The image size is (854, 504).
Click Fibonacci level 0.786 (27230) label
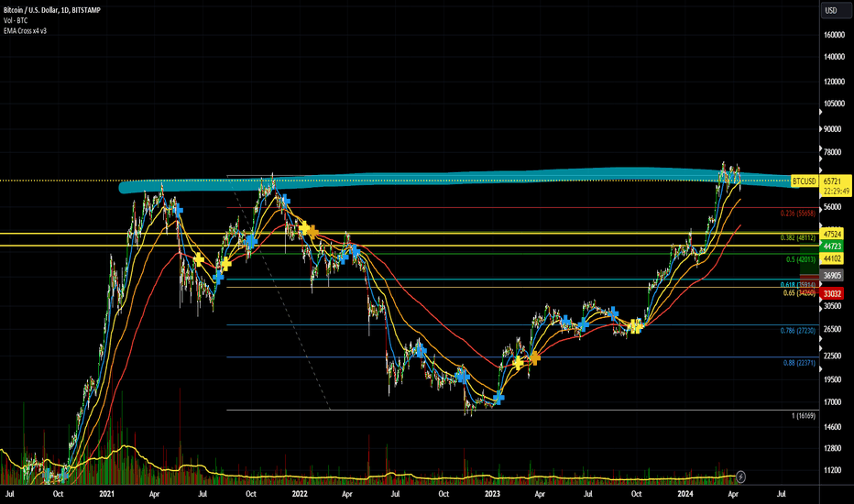tap(798, 331)
